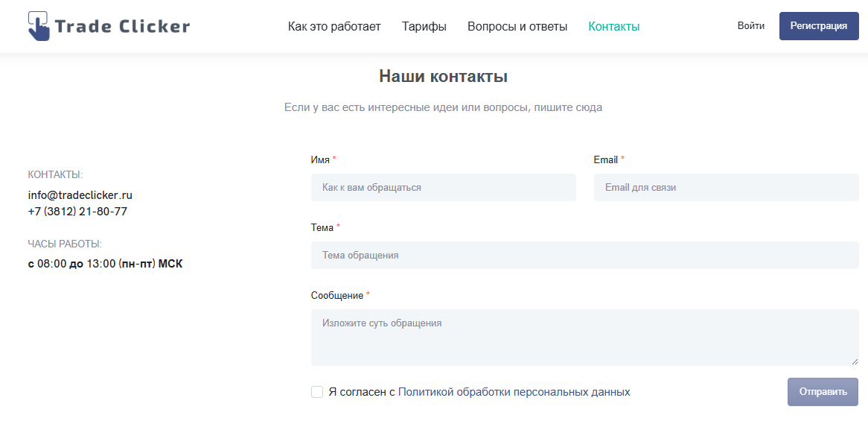Click the working hours text 08:00 до 13:00
Image resolution: width=868 pixels, height=421 pixels.
pos(77,264)
